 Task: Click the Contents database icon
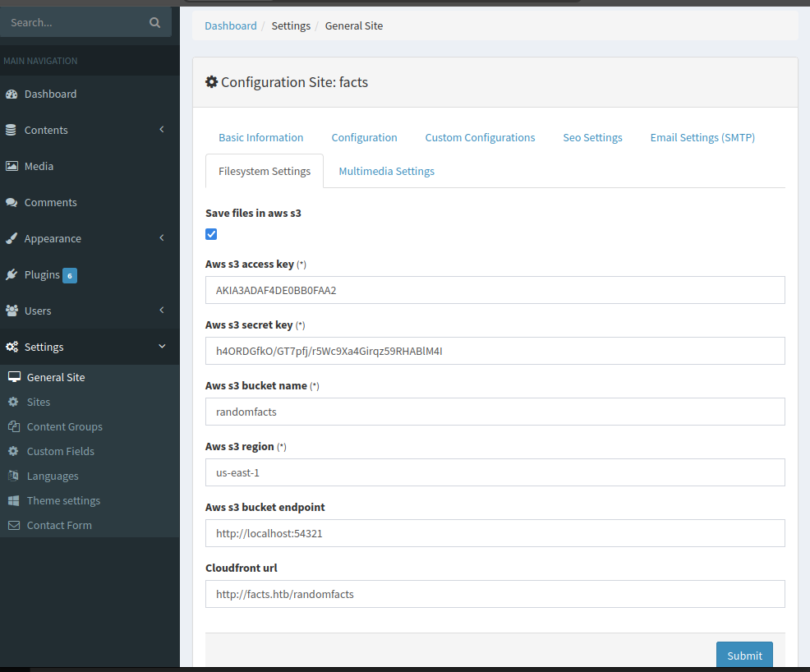pyautogui.click(x=11, y=130)
